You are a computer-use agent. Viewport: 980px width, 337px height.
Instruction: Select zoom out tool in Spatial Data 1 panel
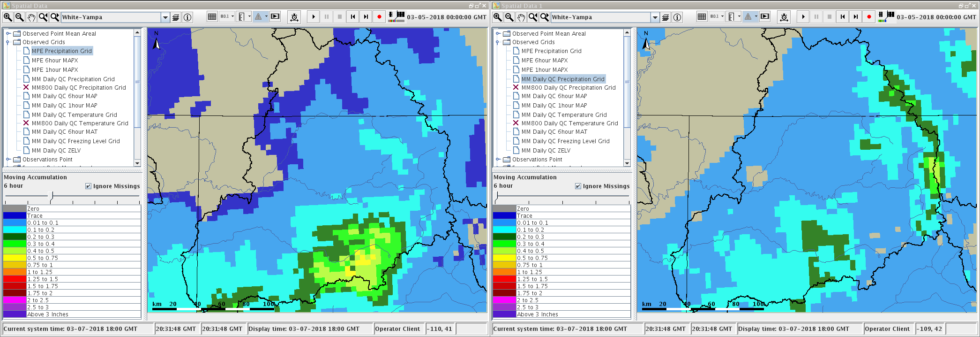(x=509, y=17)
